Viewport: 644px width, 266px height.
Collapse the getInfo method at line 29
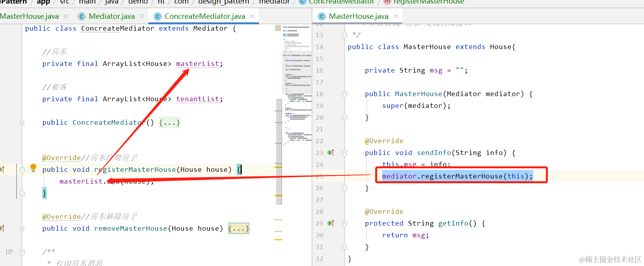345,224
